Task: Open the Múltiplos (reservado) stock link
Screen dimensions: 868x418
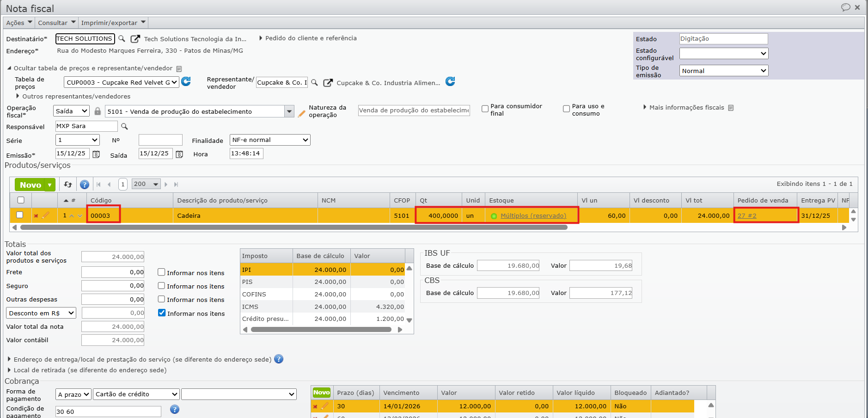Action: [x=533, y=216]
